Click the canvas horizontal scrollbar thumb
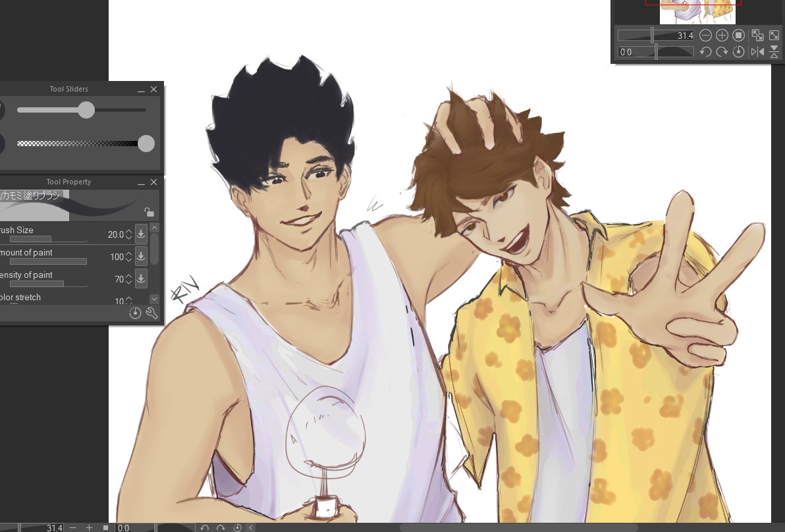Image resolution: width=785 pixels, height=532 pixels. [518, 527]
